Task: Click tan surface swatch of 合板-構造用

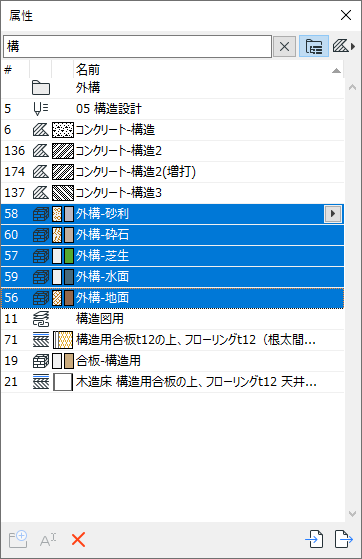Action: pos(69,361)
